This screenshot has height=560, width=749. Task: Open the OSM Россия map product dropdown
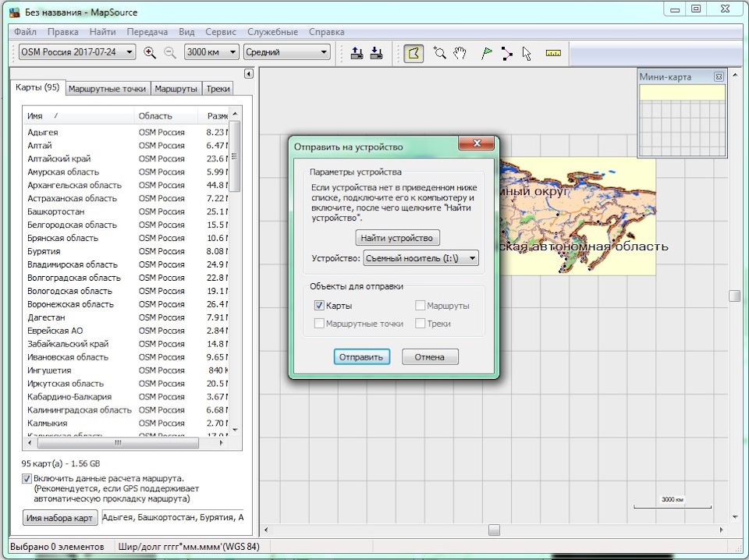76,52
